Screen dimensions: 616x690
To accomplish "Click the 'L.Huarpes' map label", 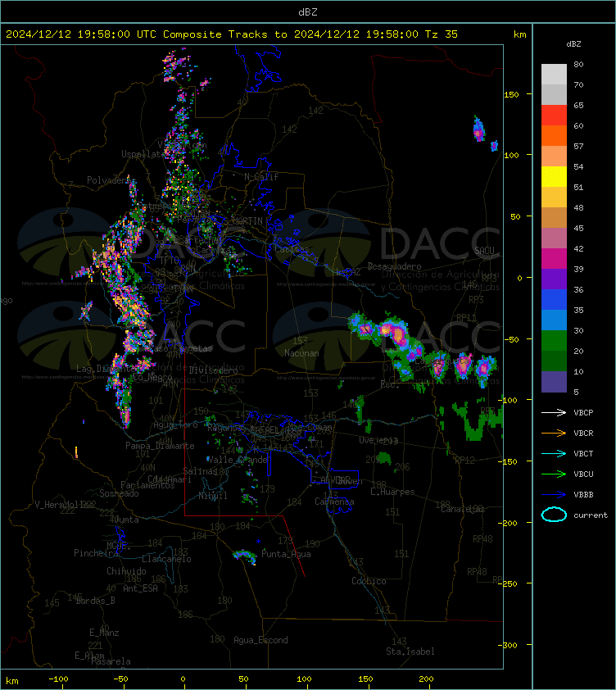I will click(392, 492).
